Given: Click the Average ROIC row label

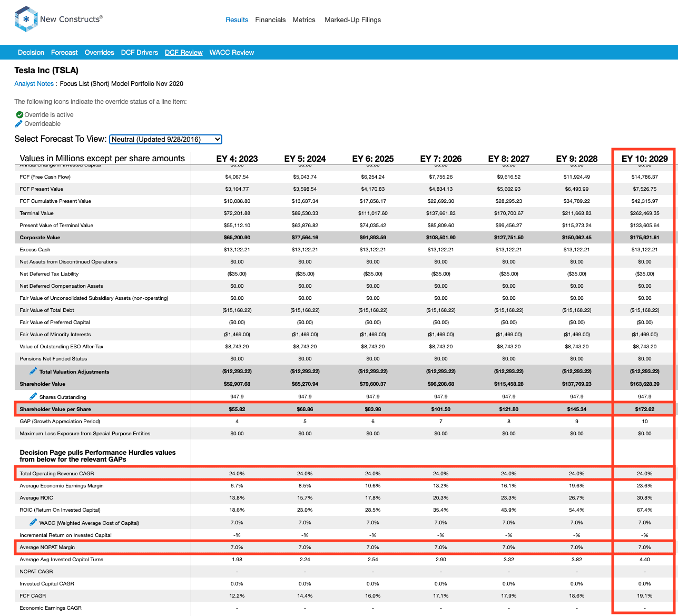Looking at the screenshot, I should (36, 498).
